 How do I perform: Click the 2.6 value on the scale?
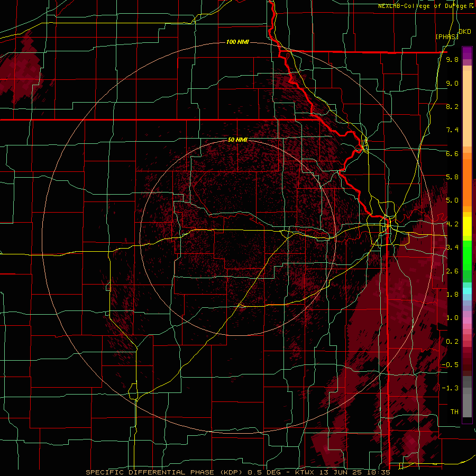click(452, 271)
